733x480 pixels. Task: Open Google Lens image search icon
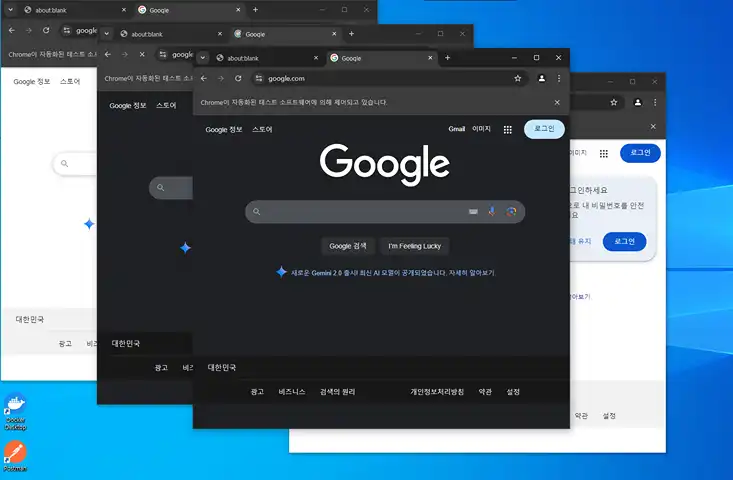click(x=511, y=212)
